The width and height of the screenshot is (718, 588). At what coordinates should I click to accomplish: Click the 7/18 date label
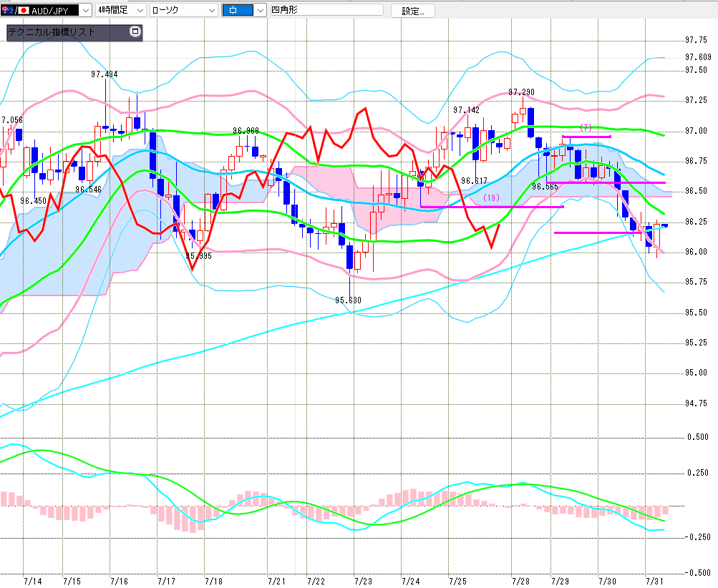[x=213, y=582]
